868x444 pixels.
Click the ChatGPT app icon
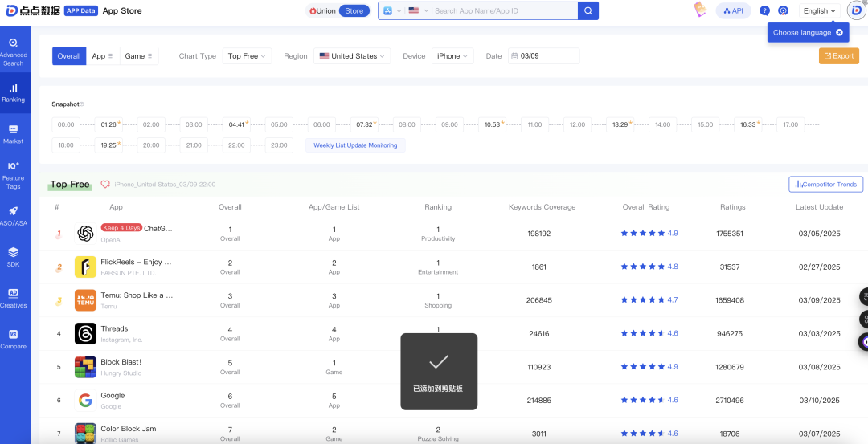[85, 234]
